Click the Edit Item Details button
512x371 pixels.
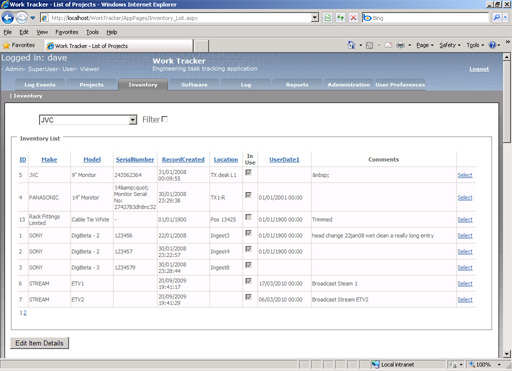(40, 343)
